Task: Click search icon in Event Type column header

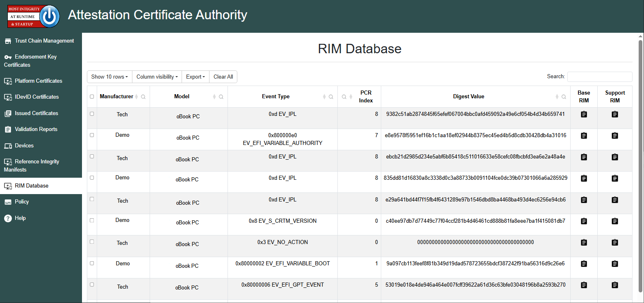Action: (x=331, y=97)
